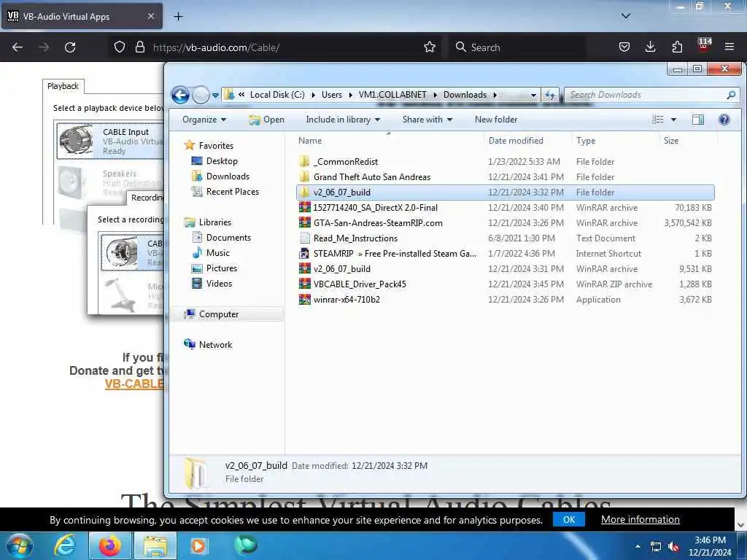The height and width of the screenshot is (560, 747).
Task: Reload the Firefox page
Action: (x=70, y=47)
